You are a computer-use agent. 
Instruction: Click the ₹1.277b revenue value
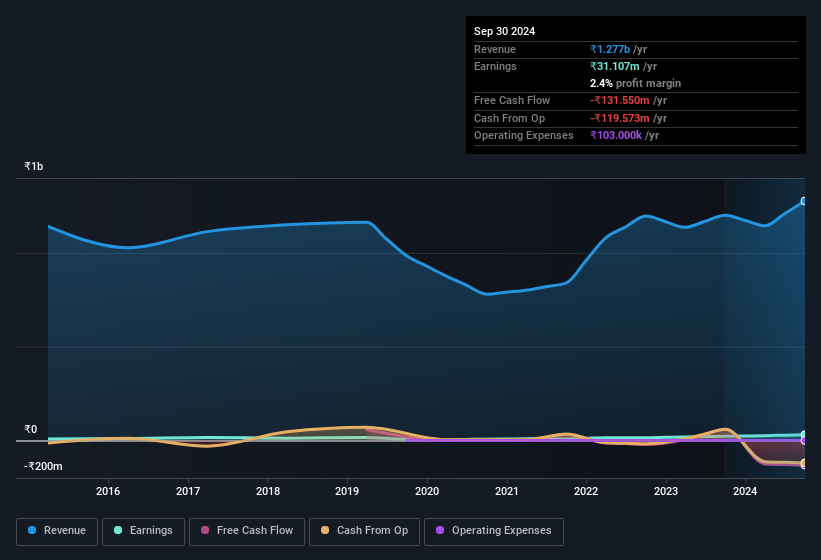pos(610,49)
